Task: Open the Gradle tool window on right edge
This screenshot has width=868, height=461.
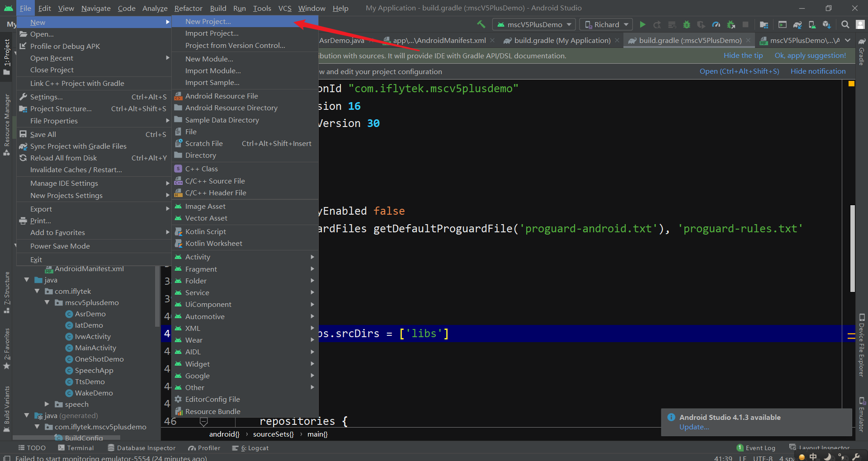Action: (862, 52)
